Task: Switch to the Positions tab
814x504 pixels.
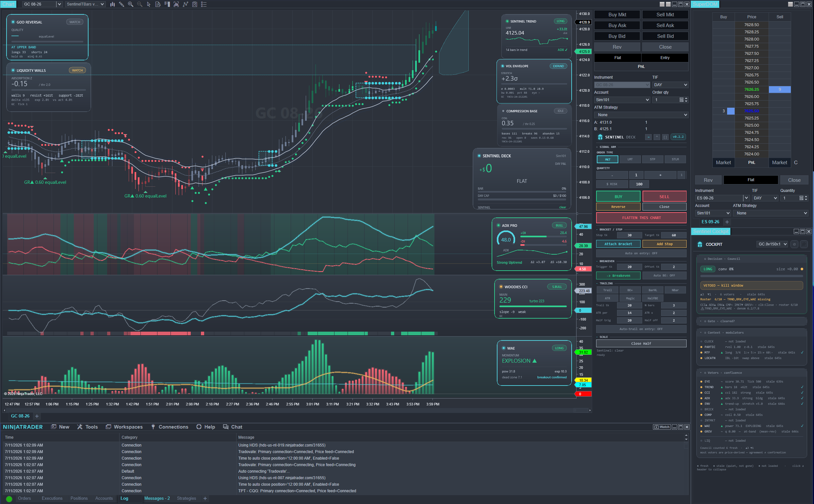Action: (79, 498)
